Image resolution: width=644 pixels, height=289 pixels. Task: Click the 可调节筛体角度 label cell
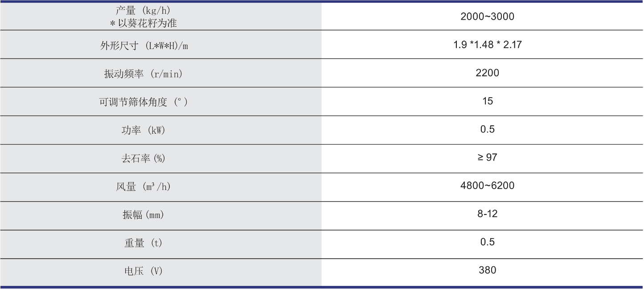click(x=143, y=102)
